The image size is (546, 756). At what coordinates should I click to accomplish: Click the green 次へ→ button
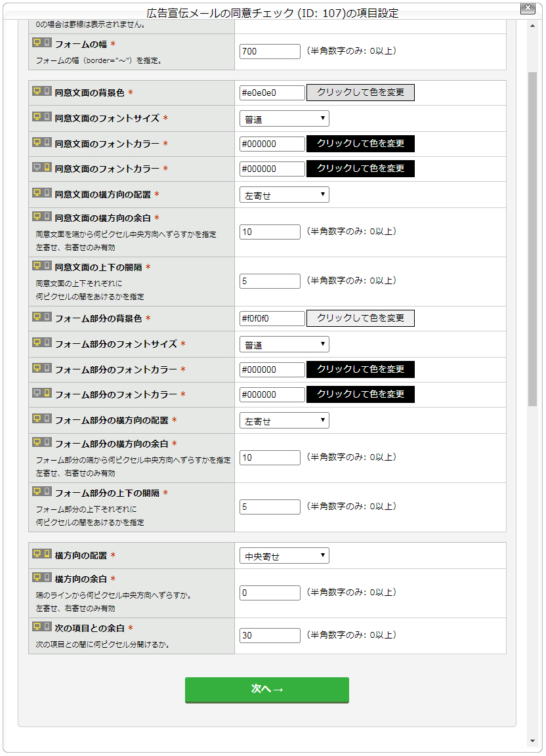tap(266, 690)
